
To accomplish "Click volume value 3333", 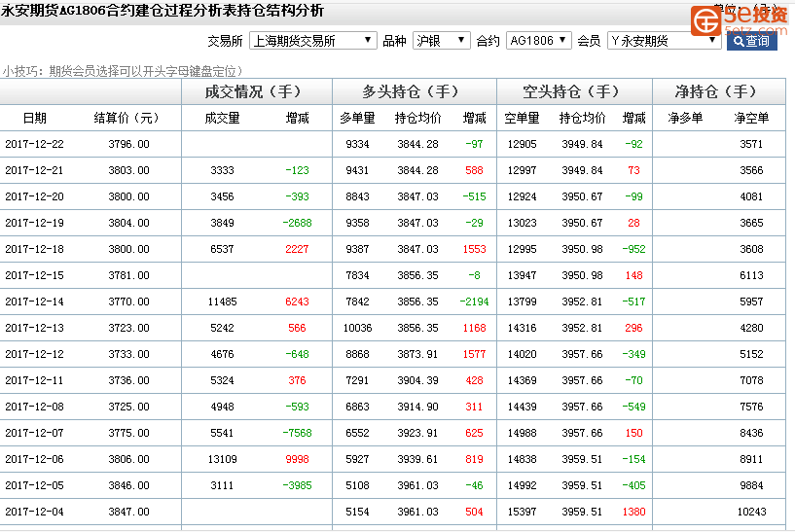I will coord(222,170).
